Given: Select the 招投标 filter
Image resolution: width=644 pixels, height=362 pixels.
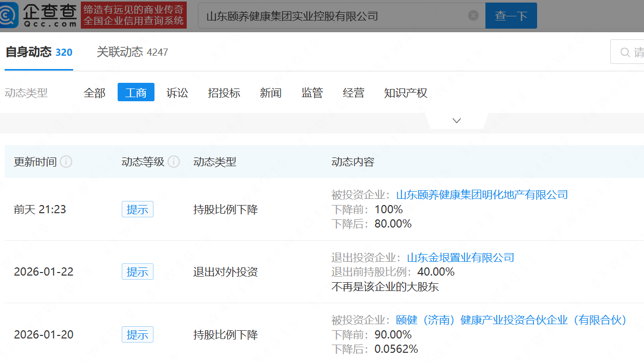Looking at the screenshot, I should pos(224,93).
